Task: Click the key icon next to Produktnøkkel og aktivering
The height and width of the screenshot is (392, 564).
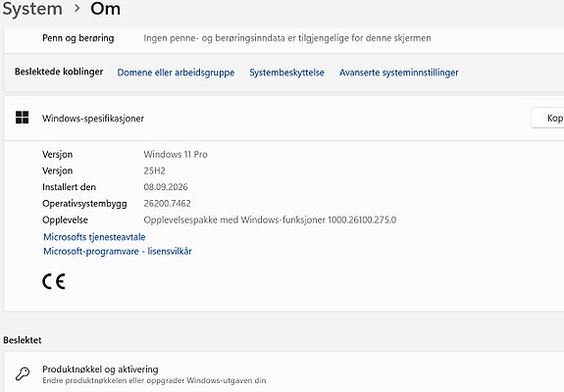Action: (23, 373)
